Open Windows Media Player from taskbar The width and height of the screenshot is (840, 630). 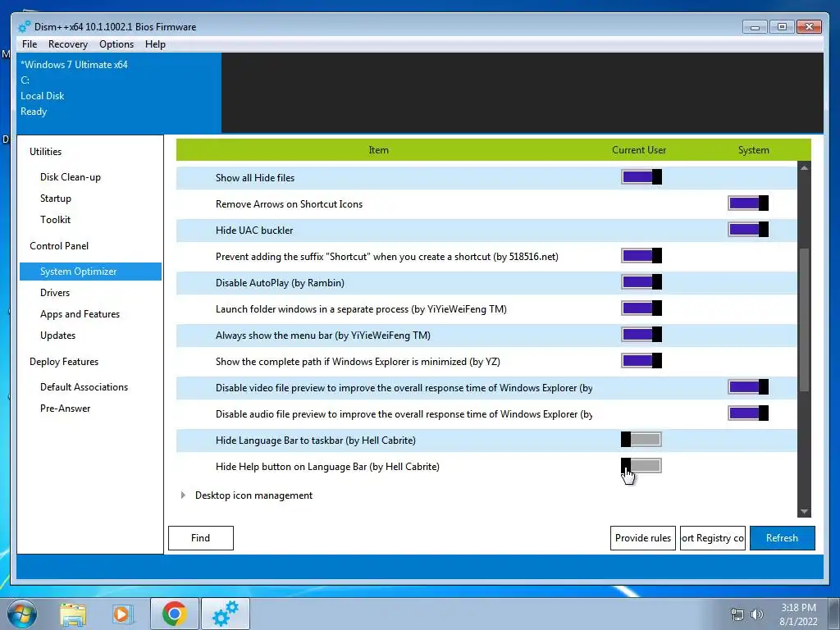[x=121, y=614]
